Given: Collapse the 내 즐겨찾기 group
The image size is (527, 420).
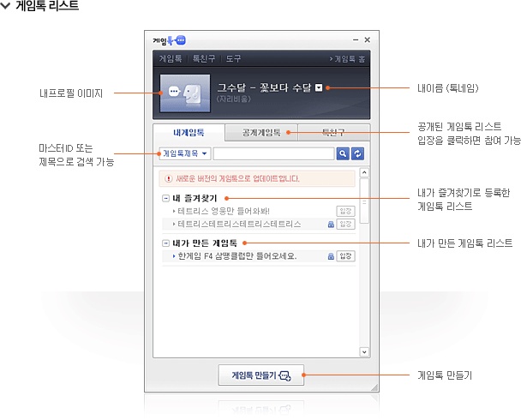Looking at the screenshot, I should coord(165,199).
